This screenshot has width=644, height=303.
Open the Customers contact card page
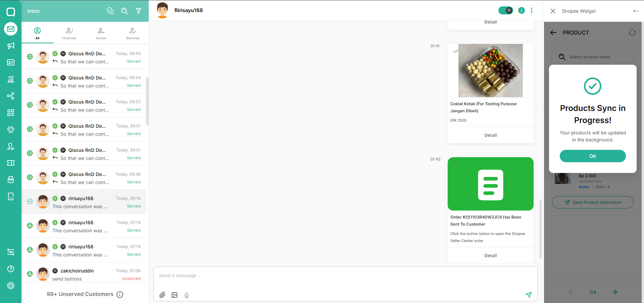click(11, 62)
